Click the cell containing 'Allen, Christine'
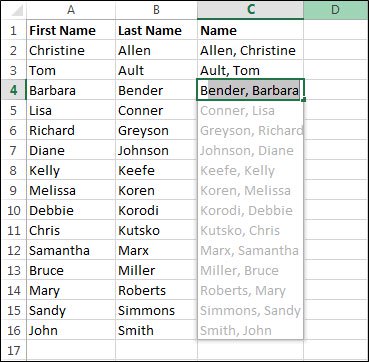The image size is (369, 362). tap(250, 50)
